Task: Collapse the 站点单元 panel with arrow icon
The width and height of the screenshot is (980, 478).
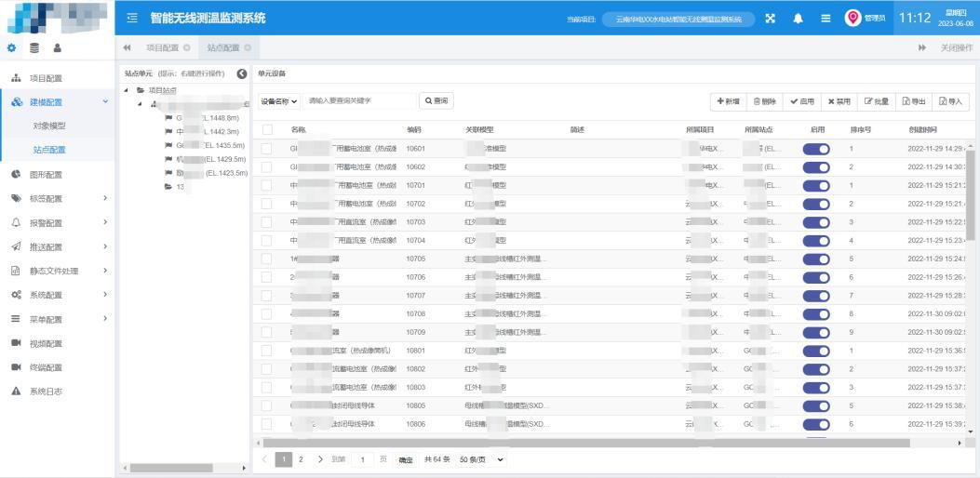Action: click(242, 73)
